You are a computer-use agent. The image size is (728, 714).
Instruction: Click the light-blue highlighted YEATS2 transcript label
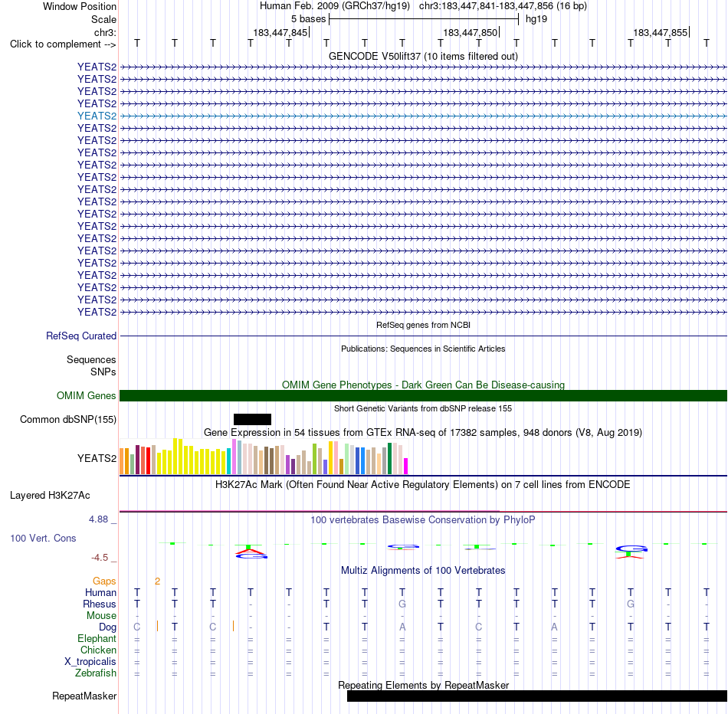pos(97,116)
